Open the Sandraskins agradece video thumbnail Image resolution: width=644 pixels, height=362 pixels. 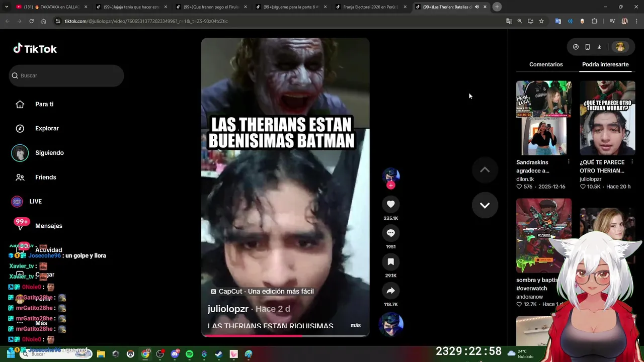click(543, 118)
